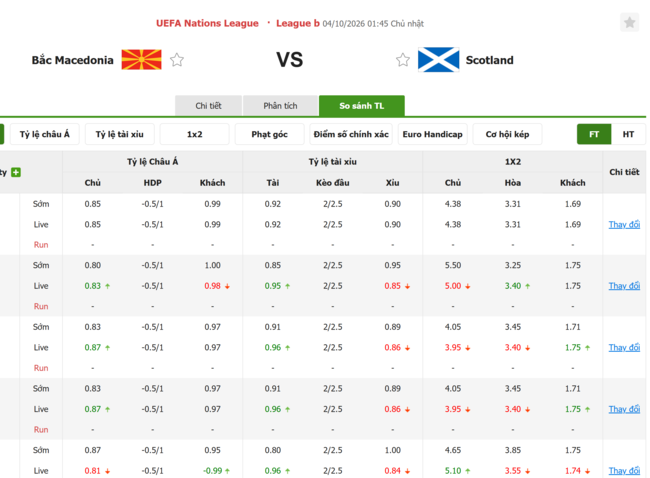This screenshot has height=478, width=650.
Task: Click the gray star bookmark in top corner
Action: 629,22
